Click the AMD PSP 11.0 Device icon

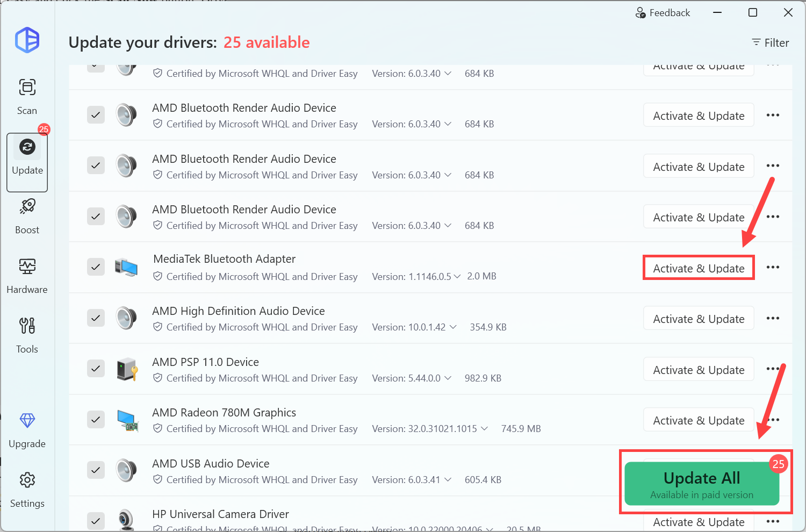(127, 369)
